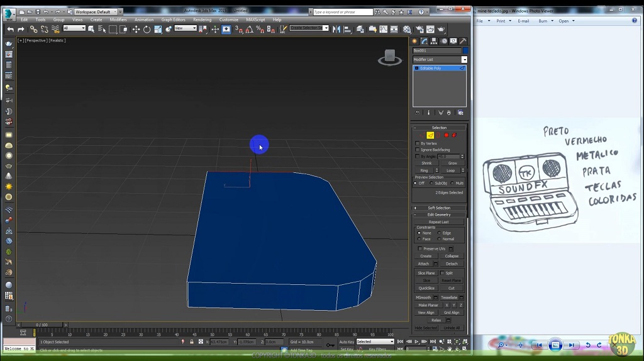Open the Modify command panel tab
This screenshot has height=361, width=644.
tap(425, 41)
